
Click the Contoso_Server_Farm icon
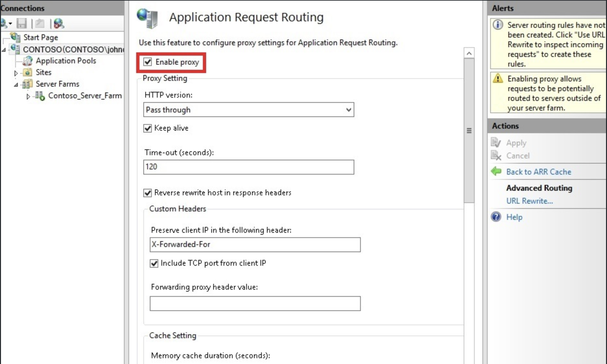click(40, 96)
